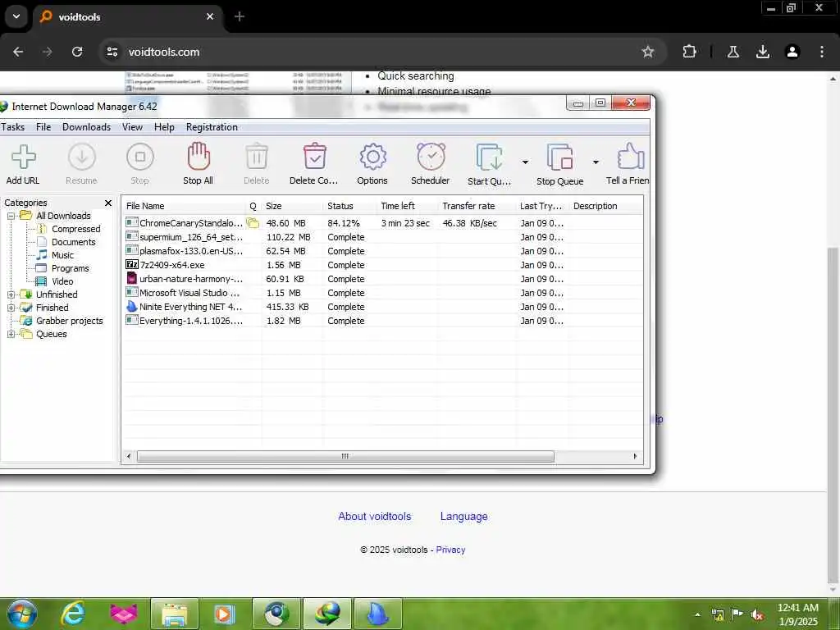The height and width of the screenshot is (630, 840).
Task: Click the Add URL toolbar icon
Action: pyautogui.click(x=23, y=157)
